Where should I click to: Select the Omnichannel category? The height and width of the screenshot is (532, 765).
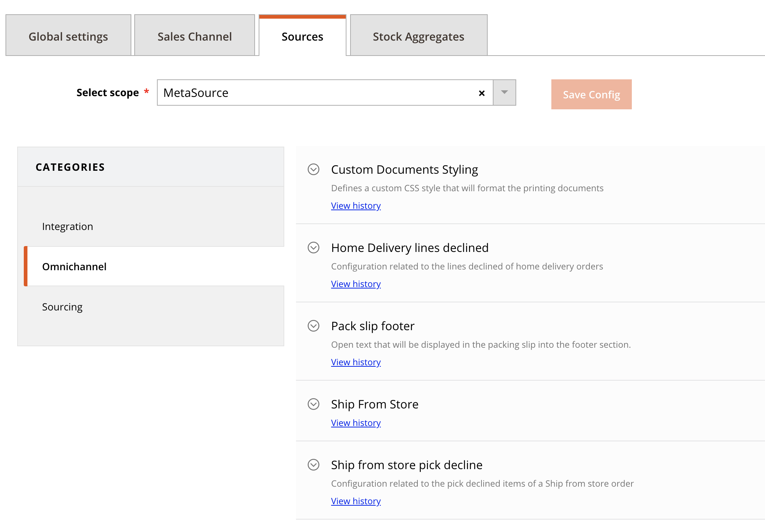coord(154,266)
